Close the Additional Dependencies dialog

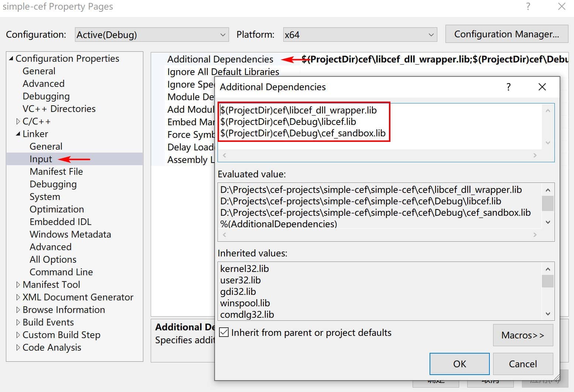coord(542,87)
